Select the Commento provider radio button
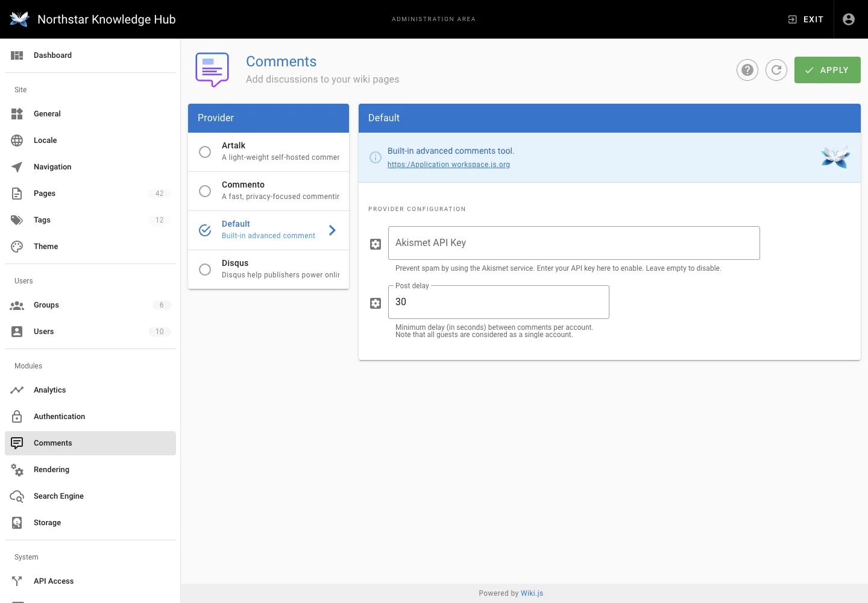 click(x=205, y=191)
